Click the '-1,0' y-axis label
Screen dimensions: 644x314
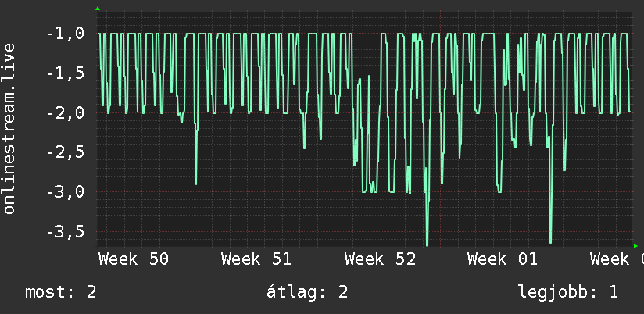coord(66,34)
